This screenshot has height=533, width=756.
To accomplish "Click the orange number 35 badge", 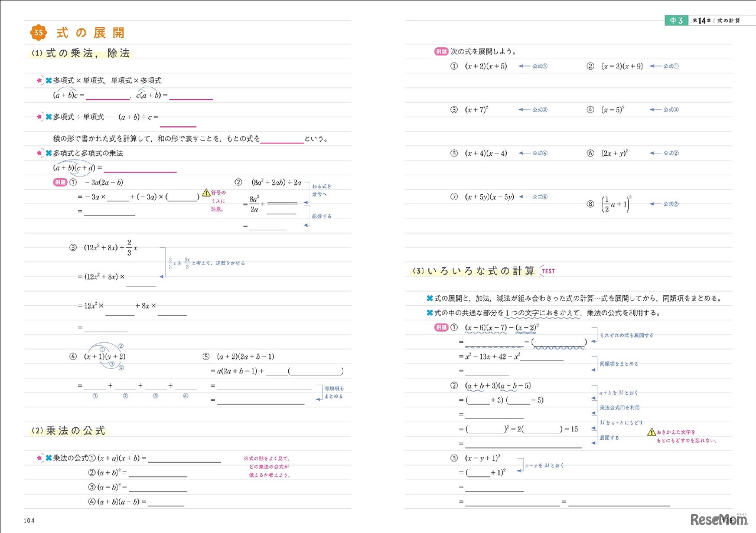I will [x=38, y=32].
